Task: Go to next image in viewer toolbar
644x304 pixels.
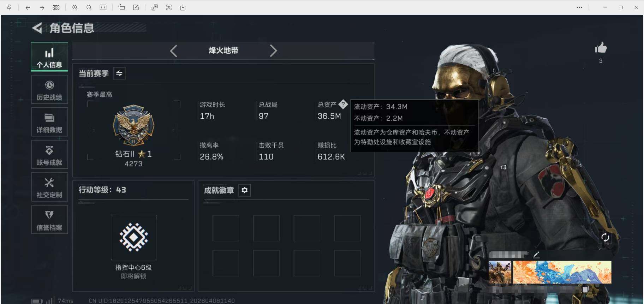Action: (x=42, y=7)
